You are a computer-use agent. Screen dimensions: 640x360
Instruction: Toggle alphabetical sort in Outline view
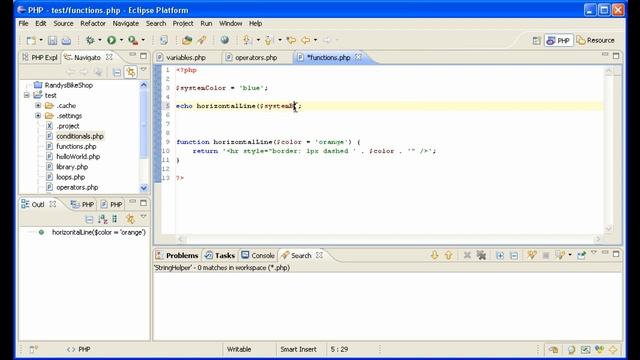coord(103,219)
